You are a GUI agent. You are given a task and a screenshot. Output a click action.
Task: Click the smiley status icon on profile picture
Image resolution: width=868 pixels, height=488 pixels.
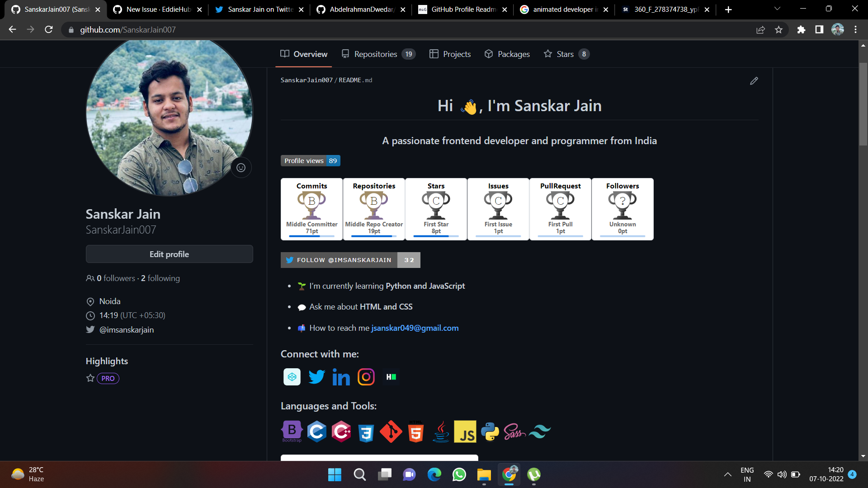point(241,167)
